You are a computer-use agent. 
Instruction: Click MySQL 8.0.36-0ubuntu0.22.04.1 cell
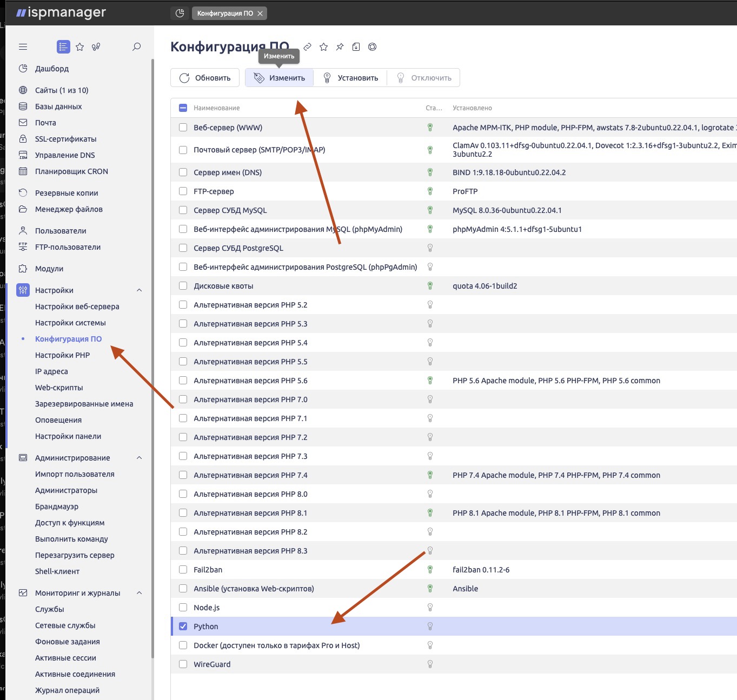(x=507, y=210)
